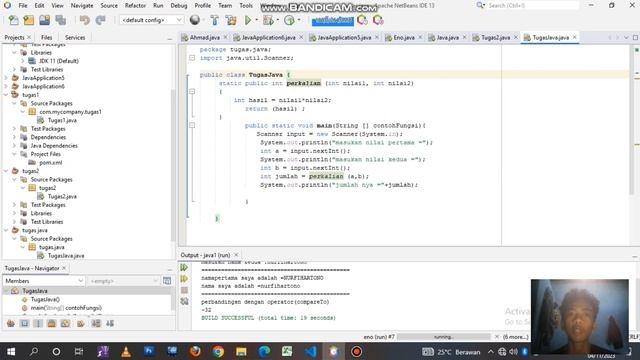Toggle Fully Qualified Names in Navigator
The height and width of the screenshot is (360, 640).
coord(80,323)
